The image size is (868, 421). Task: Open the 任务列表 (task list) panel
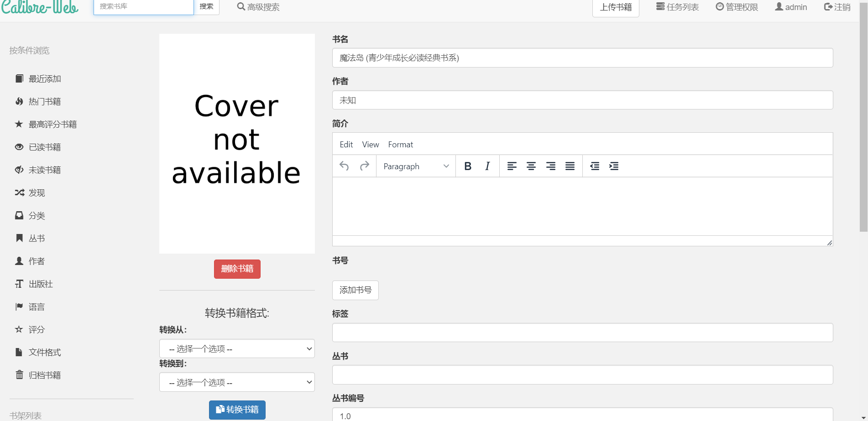click(x=677, y=7)
